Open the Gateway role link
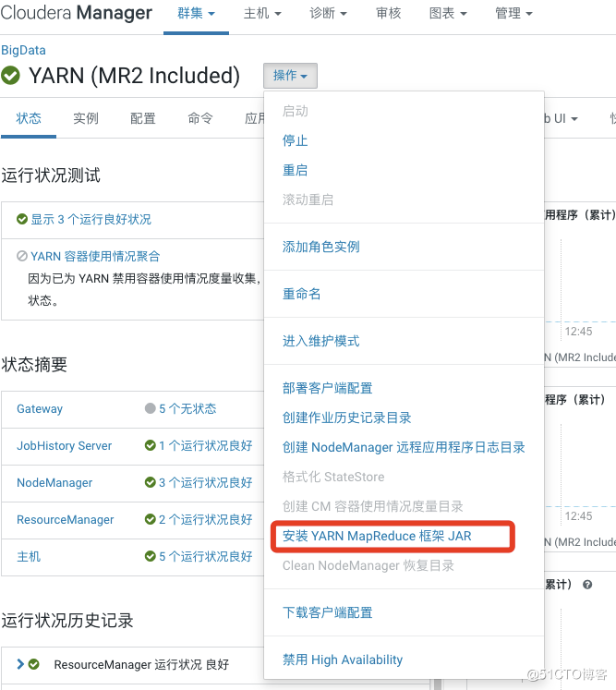 [40, 409]
